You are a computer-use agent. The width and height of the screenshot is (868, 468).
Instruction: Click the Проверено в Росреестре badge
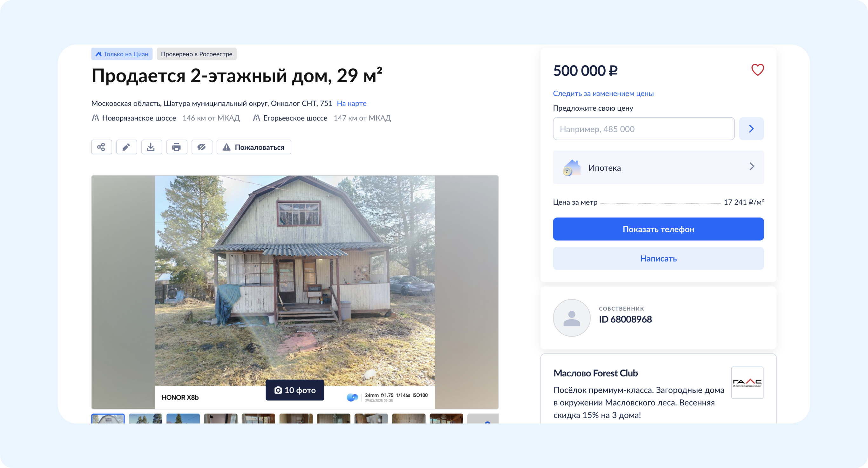[x=196, y=54]
